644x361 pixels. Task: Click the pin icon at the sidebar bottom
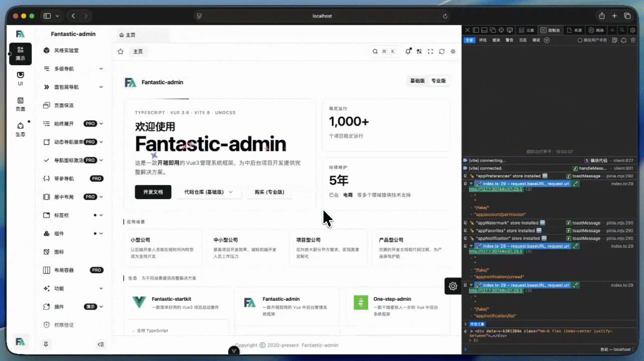coord(46,344)
